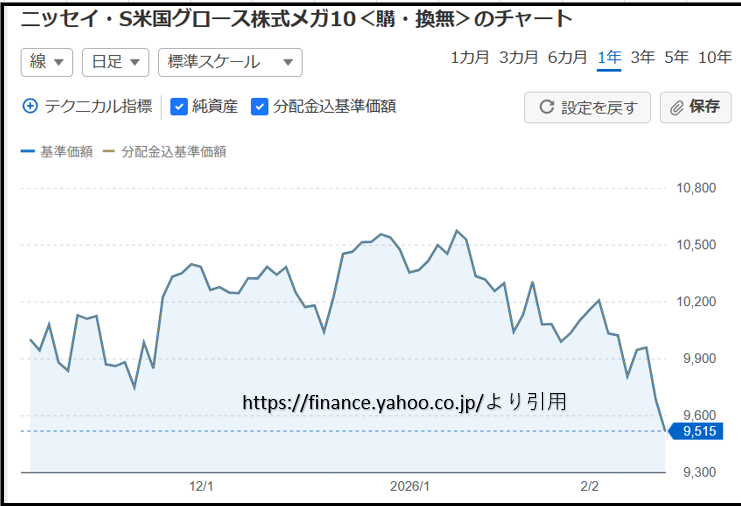The height and width of the screenshot is (506, 741).
Task: Uncheck the 純資産 checkbox
Action: [180, 106]
